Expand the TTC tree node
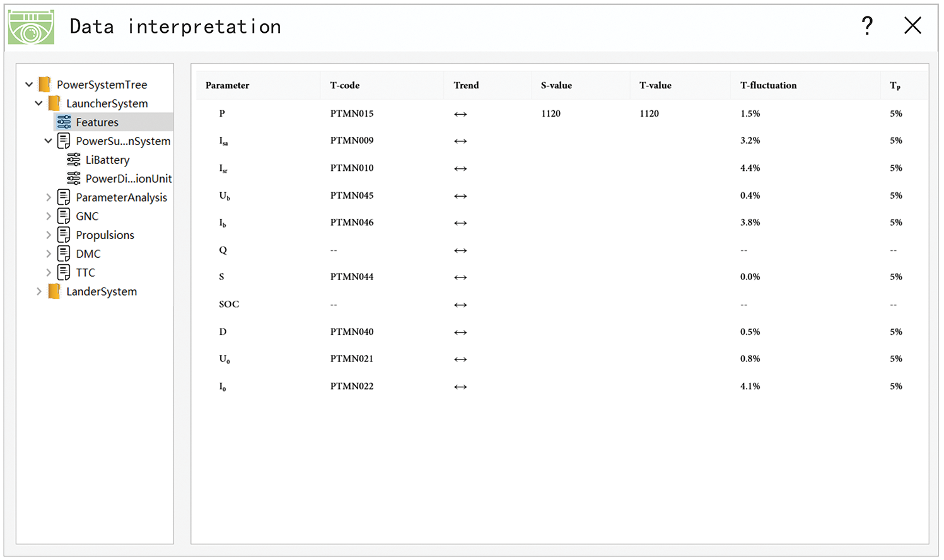The height and width of the screenshot is (560, 944). pos(49,272)
